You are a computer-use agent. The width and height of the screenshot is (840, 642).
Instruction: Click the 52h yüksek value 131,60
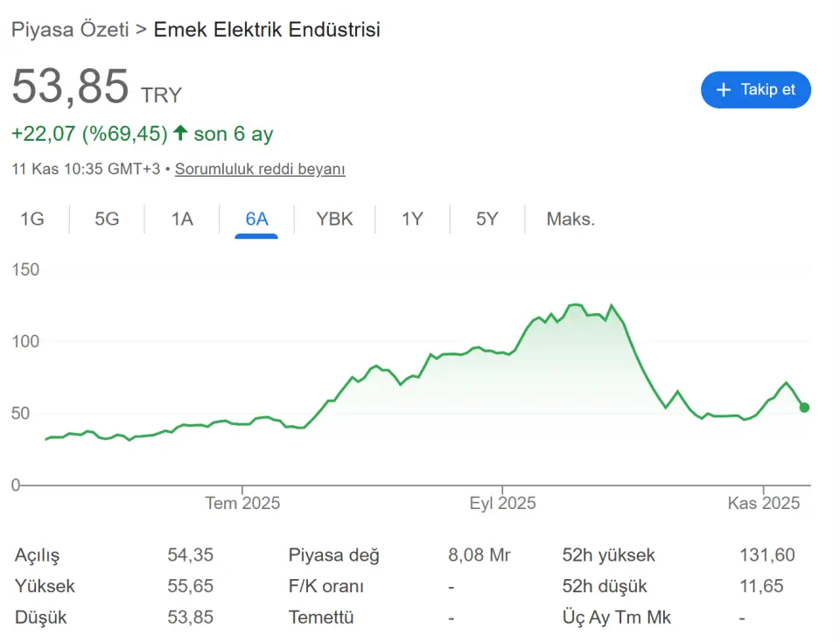tap(766, 555)
